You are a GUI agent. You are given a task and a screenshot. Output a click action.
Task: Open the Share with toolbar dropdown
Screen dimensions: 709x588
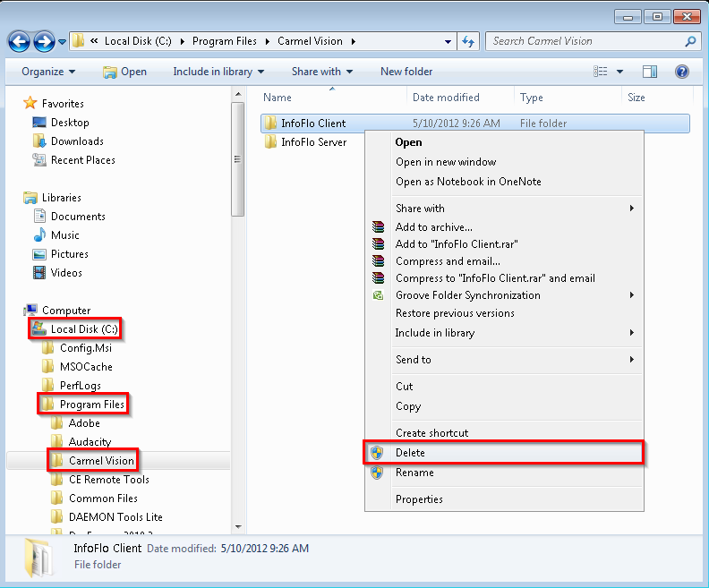point(321,72)
